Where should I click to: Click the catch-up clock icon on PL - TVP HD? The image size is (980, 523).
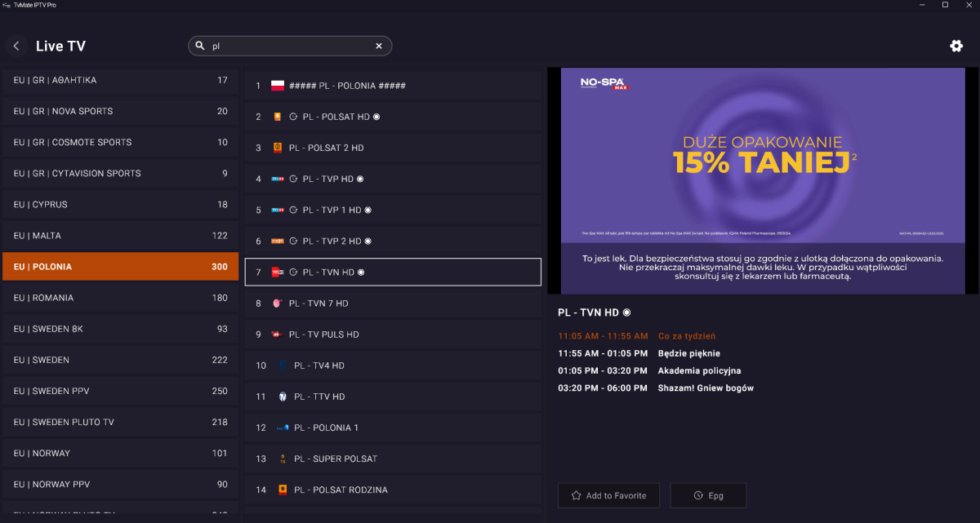pos(293,179)
